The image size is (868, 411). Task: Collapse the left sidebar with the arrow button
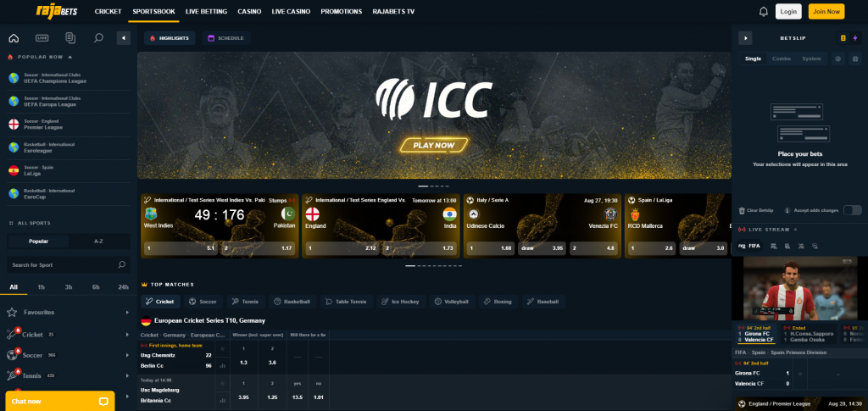coord(124,38)
